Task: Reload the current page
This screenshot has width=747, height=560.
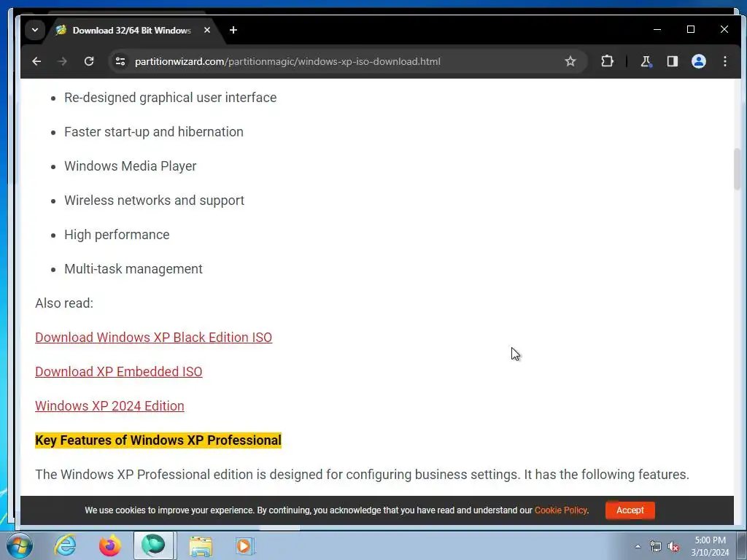Action: click(88, 61)
